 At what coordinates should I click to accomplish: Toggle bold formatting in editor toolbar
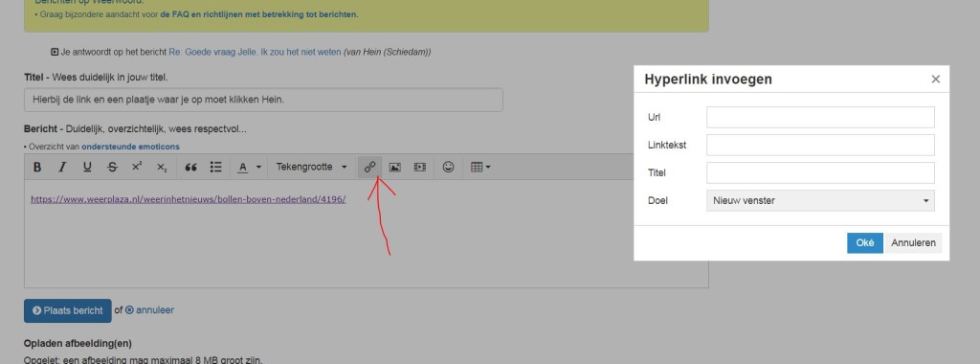point(37,167)
